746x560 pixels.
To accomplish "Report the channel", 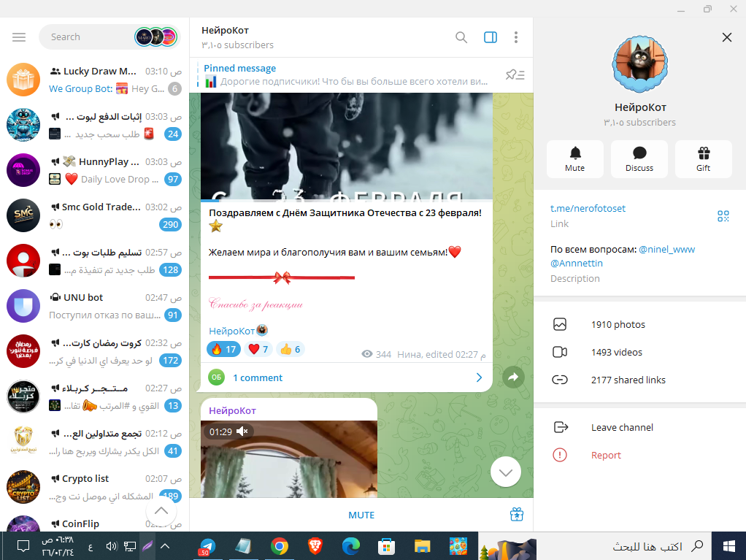I will click(639, 455).
